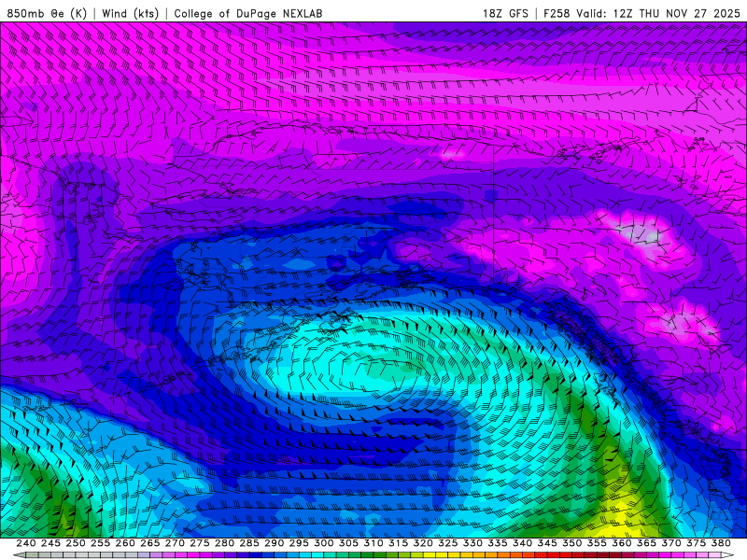
Task: Select the 325 scale number
Action: [x=448, y=543]
